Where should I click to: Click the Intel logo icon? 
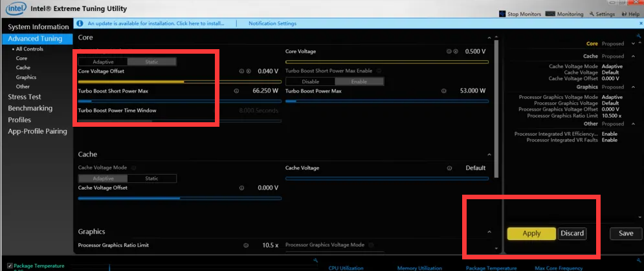[x=16, y=8]
